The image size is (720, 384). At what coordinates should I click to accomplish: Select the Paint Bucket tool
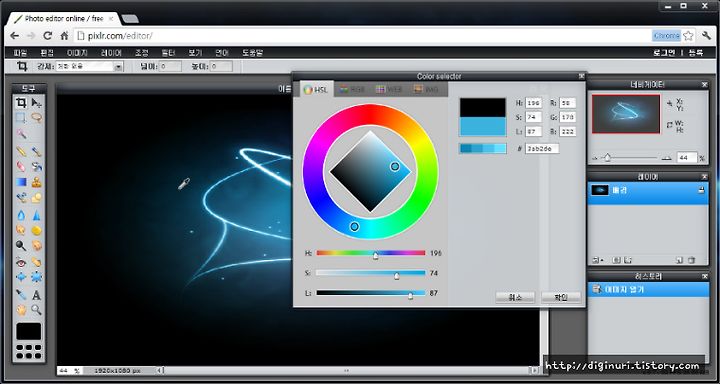click(x=37, y=166)
